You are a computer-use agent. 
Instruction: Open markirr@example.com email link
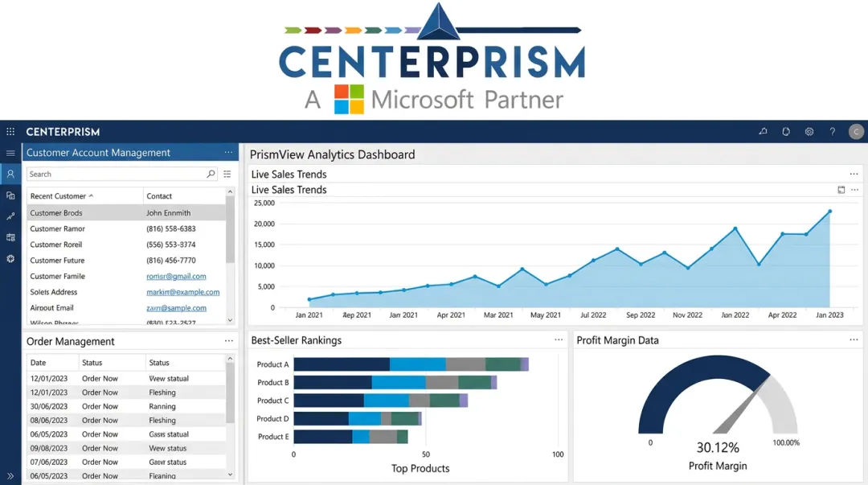point(182,292)
